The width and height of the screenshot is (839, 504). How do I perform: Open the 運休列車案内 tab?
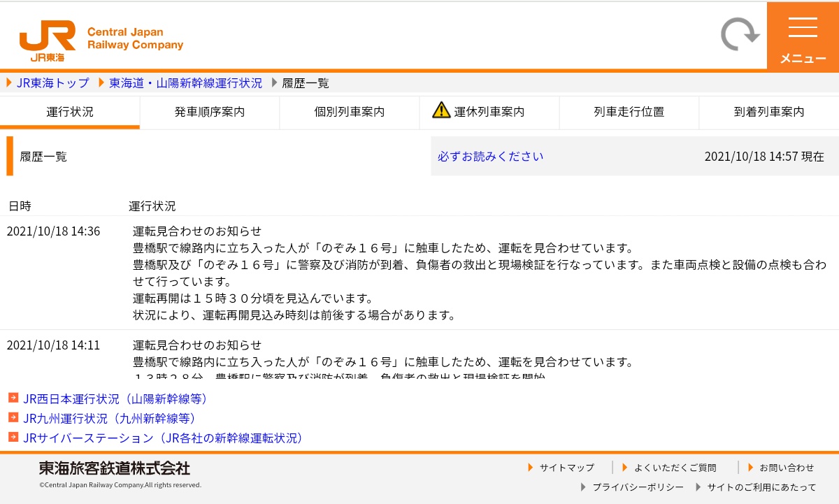[x=489, y=112]
